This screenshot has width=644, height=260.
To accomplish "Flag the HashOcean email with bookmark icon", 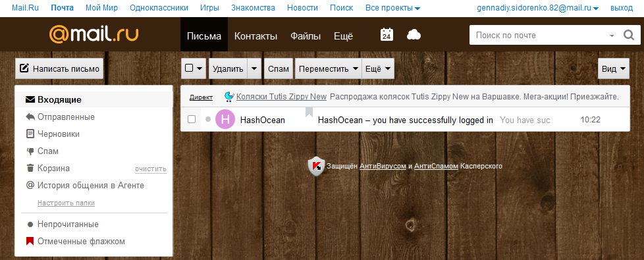I will point(309,112).
